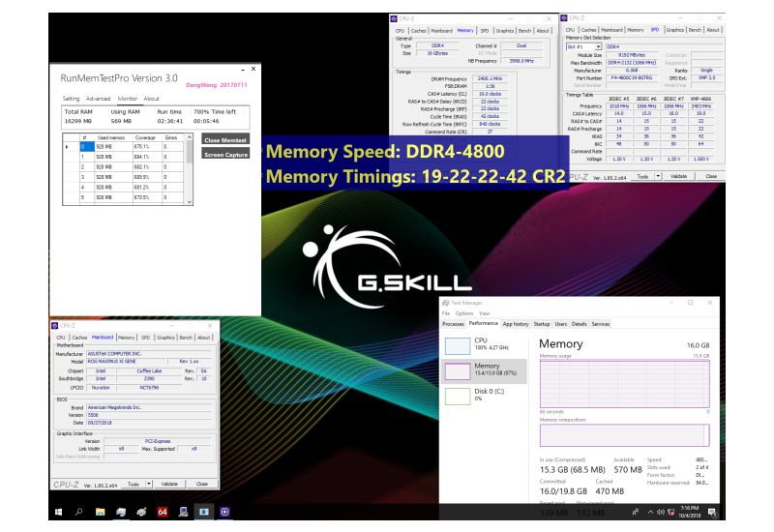774x532 pixels.
Task: Click the red 64 taskbar icon
Action: [163, 511]
